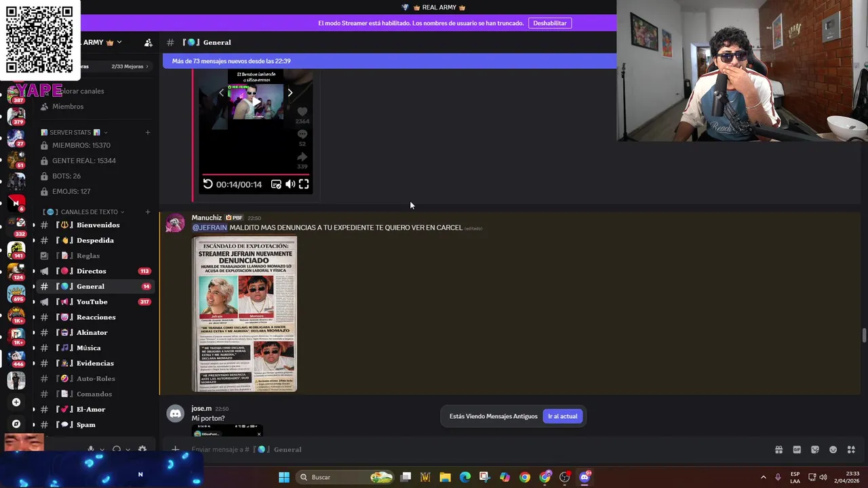This screenshot has width=868, height=488.
Task: Open the gift icon in message bar
Action: [778, 449]
